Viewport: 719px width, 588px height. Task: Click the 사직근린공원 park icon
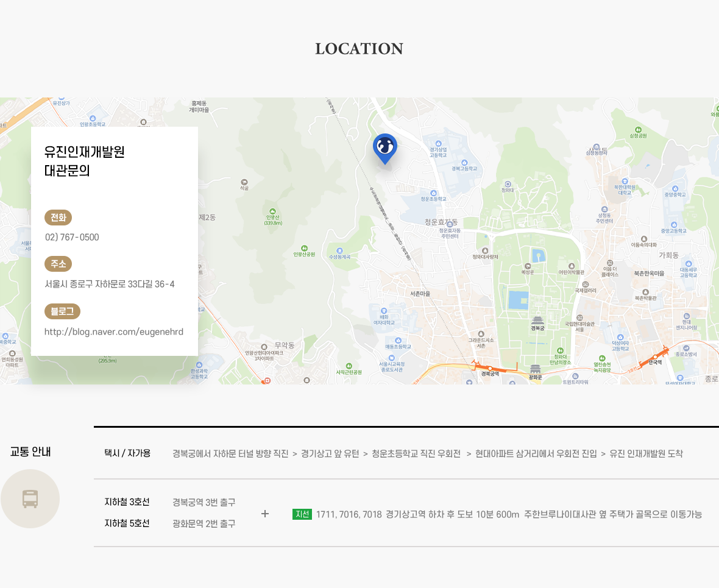click(349, 366)
